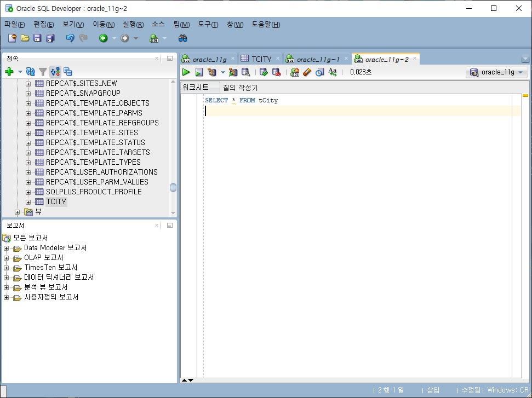Toggle schema-folder sort button in connections panel
The width and height of the screenshot is (532, 398).
click(55, 72)
